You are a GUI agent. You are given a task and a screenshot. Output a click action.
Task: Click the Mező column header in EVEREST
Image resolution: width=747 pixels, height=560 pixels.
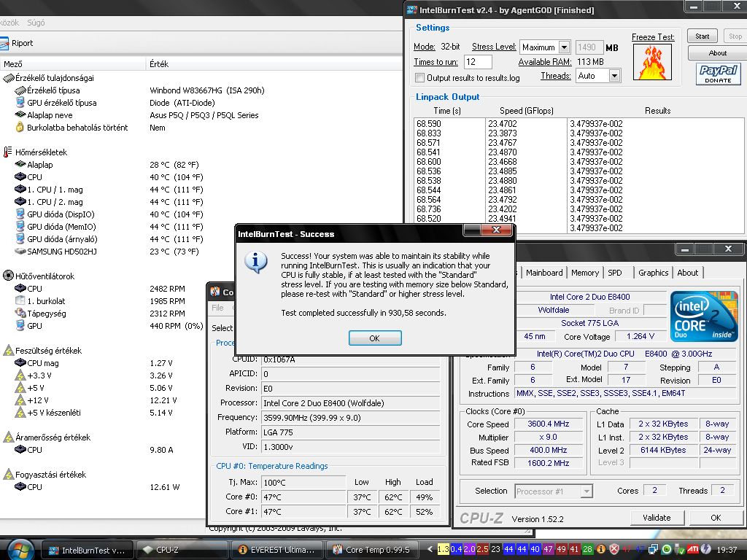click(x=73, y=64)
